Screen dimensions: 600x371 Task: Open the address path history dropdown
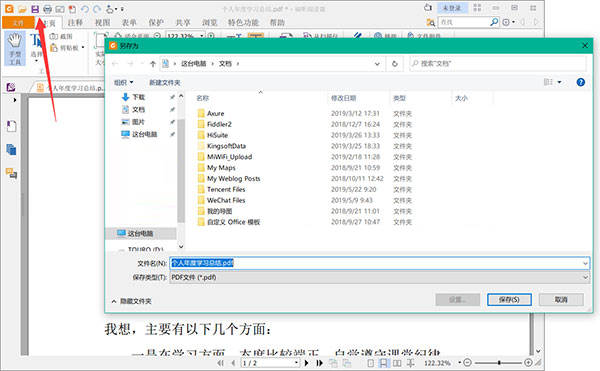pyautogui.click(x=377, y=64)
